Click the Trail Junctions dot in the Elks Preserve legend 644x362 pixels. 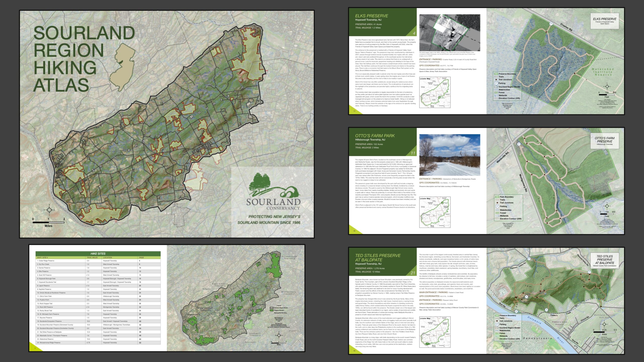[496, 80]
